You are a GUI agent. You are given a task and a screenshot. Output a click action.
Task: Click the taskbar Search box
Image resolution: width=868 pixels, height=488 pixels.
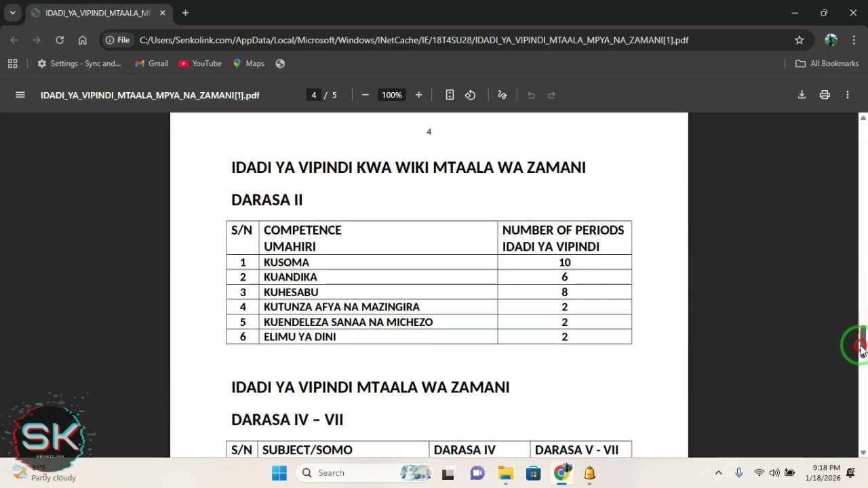pos(366,472)
